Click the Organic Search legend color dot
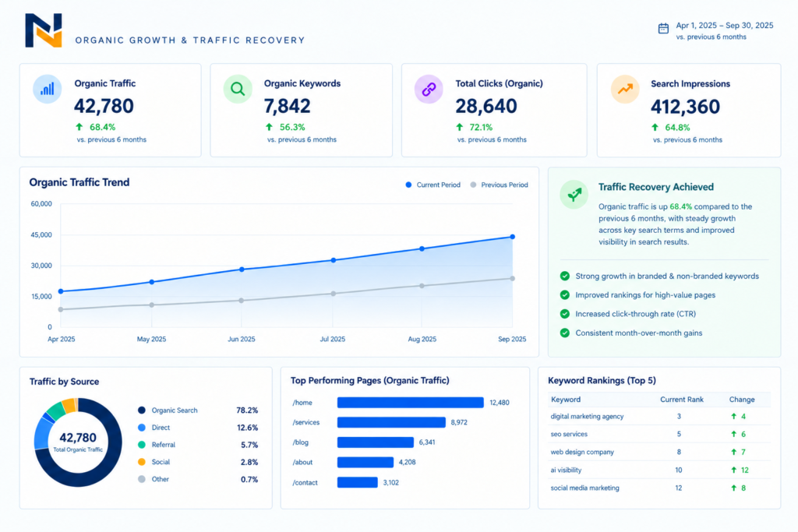This screenshot has height=532, width=798. pyautogui.click(x=142, y=410)
